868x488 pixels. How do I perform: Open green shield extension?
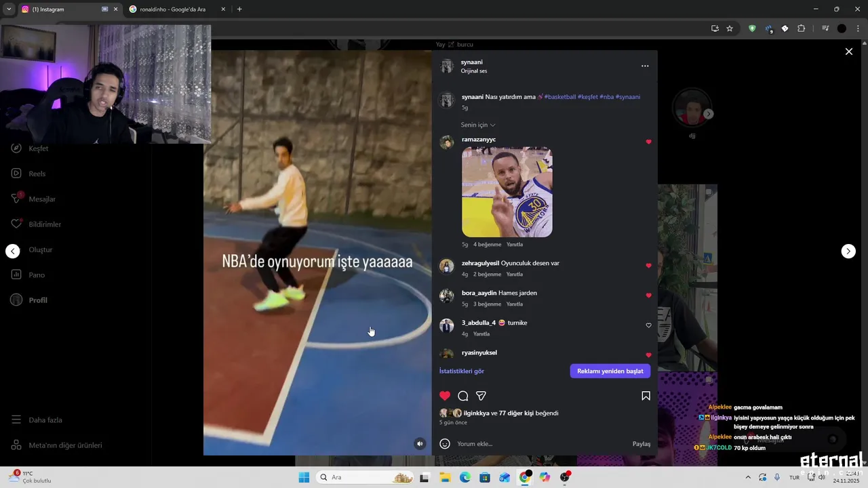point(752,28)
